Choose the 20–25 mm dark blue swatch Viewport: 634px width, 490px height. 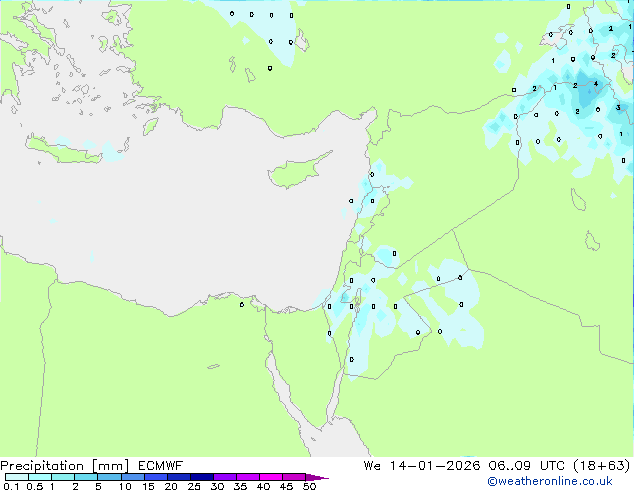click(x=178, y=477)
